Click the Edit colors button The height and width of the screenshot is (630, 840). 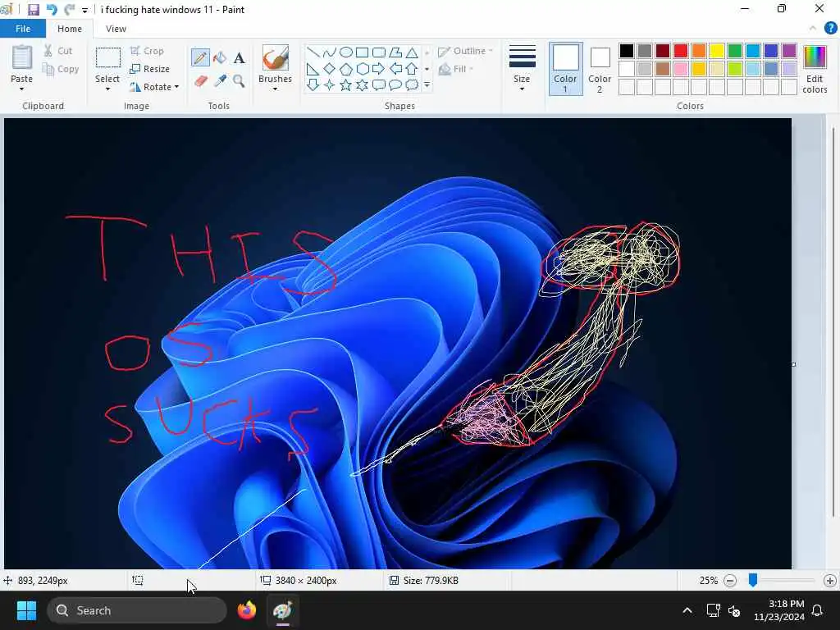815,70
